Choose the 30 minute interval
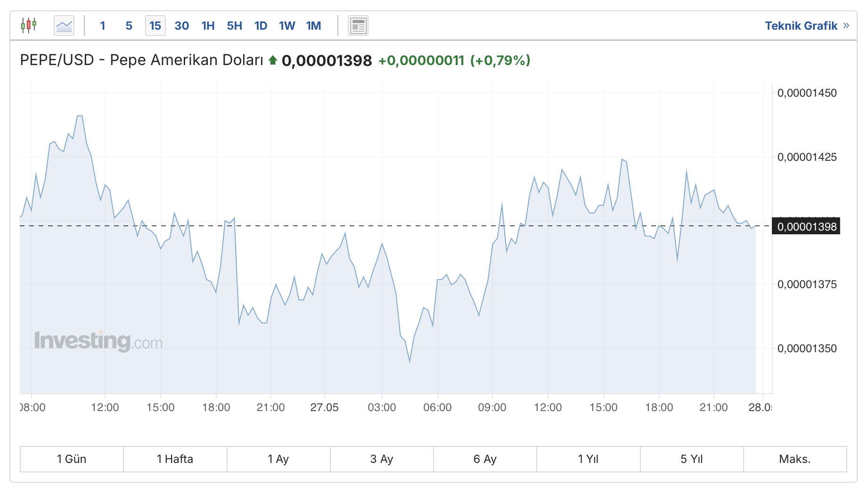Image resolution: width=868 pixels, height=495 pixels. pos(181,25)
